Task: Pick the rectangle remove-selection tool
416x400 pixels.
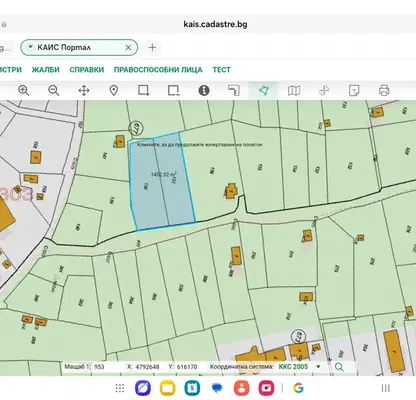Action: coord(174,90)
